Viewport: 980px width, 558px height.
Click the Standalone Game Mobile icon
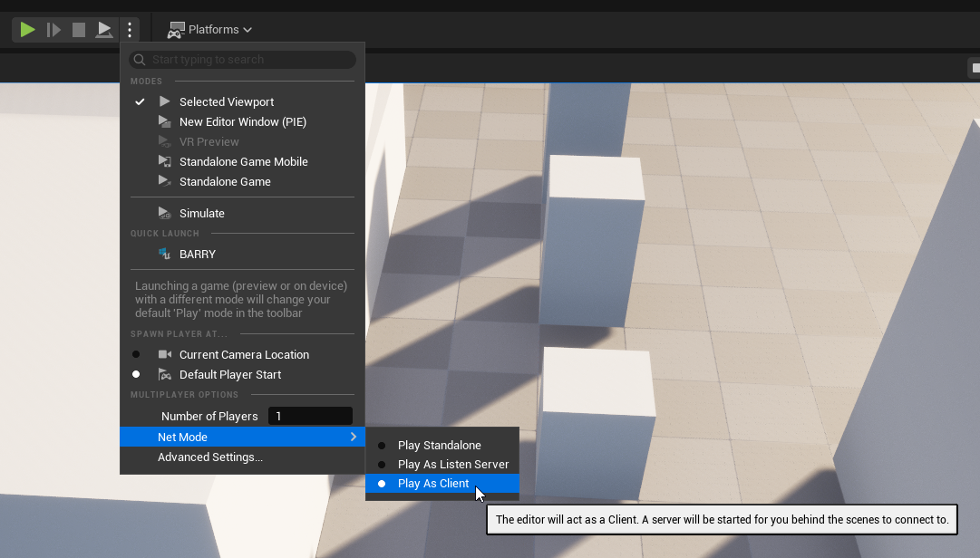(x=164, y=161)
